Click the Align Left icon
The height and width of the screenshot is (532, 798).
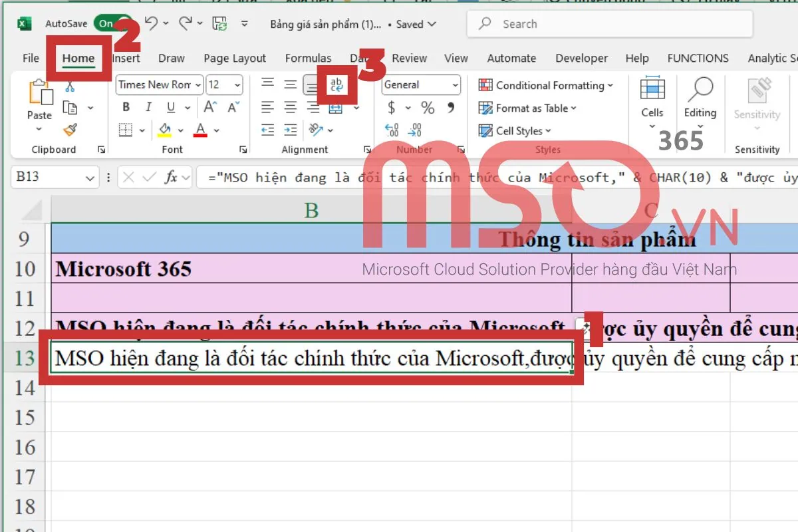tap(267, 107)
